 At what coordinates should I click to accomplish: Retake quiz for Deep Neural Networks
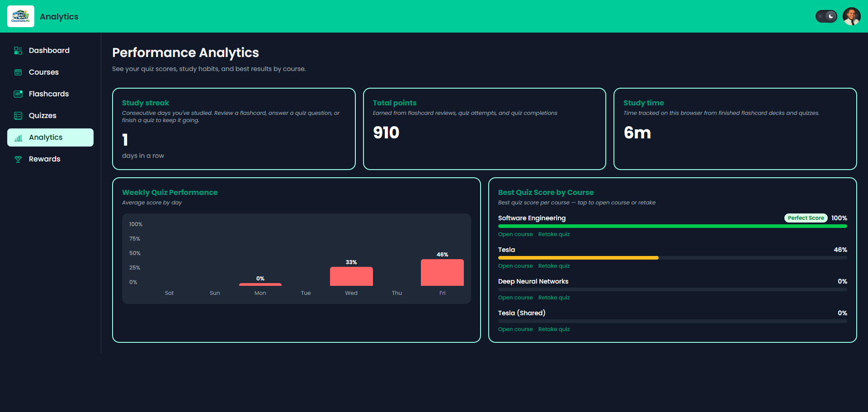tap(554, 298)
